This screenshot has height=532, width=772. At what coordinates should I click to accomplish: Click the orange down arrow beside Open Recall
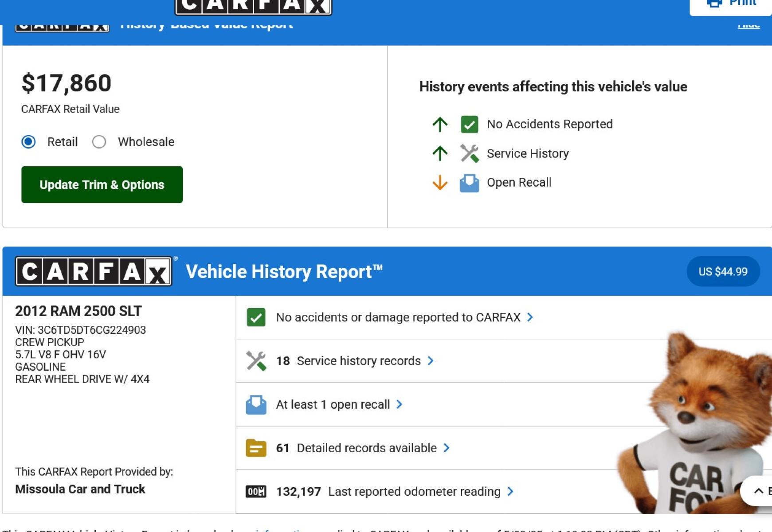[440, 183]
